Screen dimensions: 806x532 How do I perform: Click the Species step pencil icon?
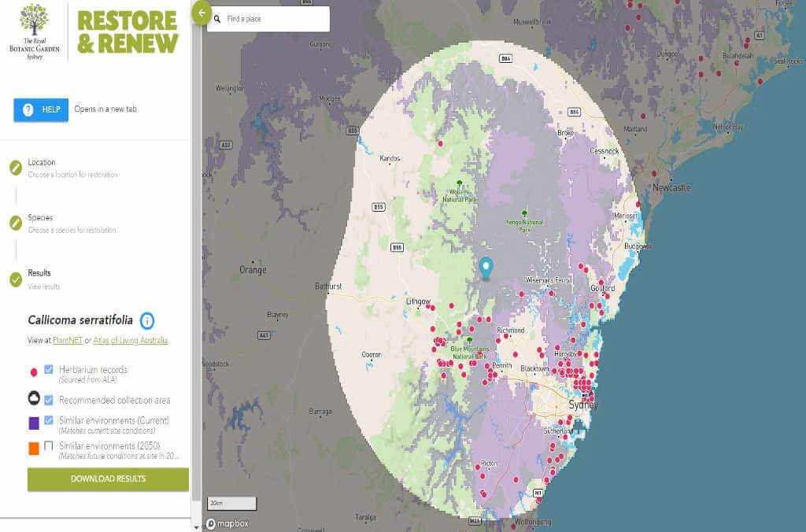point(16,223)
